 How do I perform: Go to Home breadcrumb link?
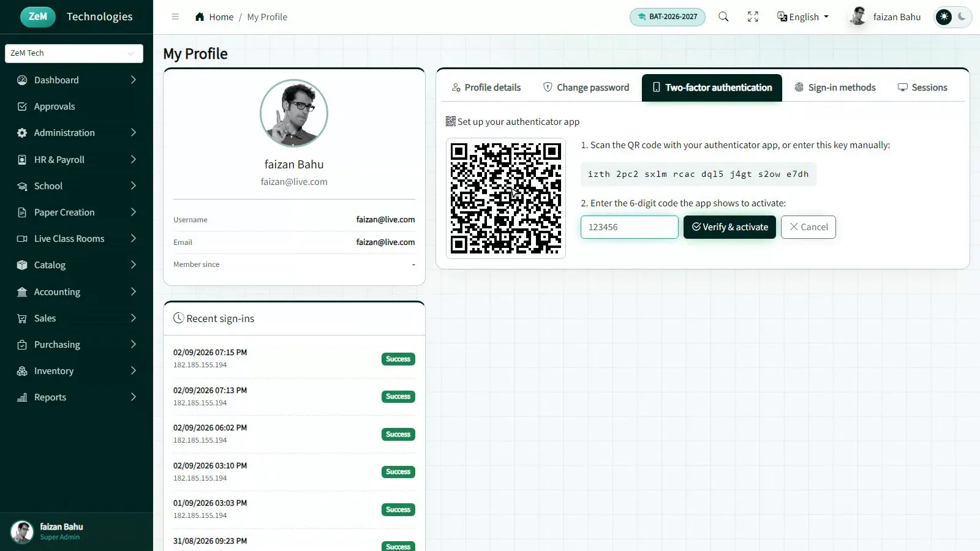pos(221,17)
